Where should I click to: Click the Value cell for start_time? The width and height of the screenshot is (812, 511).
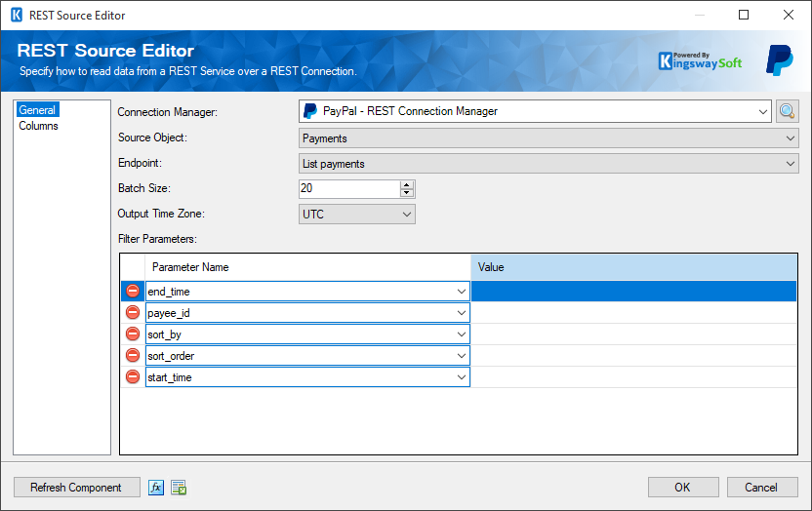pos(633,377)
